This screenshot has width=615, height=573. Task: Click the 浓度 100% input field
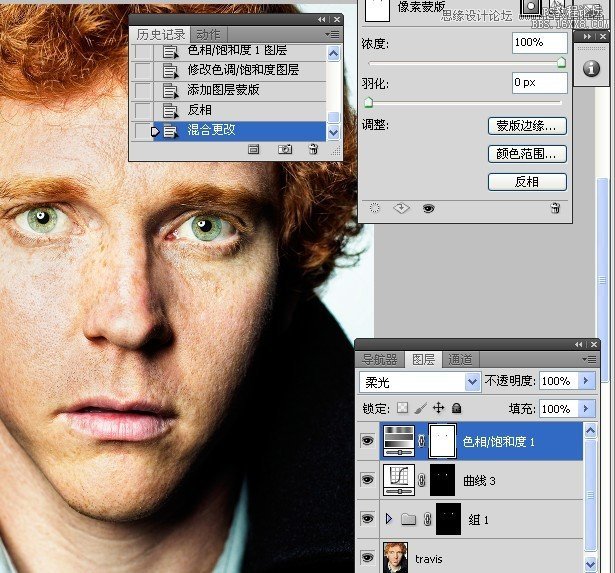tap(539, 42)
